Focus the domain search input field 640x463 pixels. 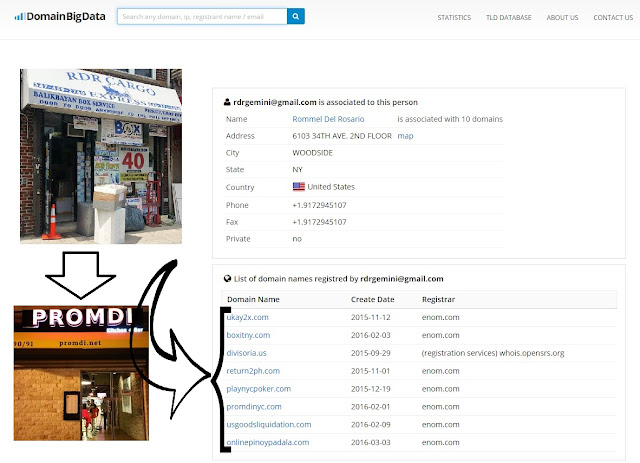coord(202,16)
